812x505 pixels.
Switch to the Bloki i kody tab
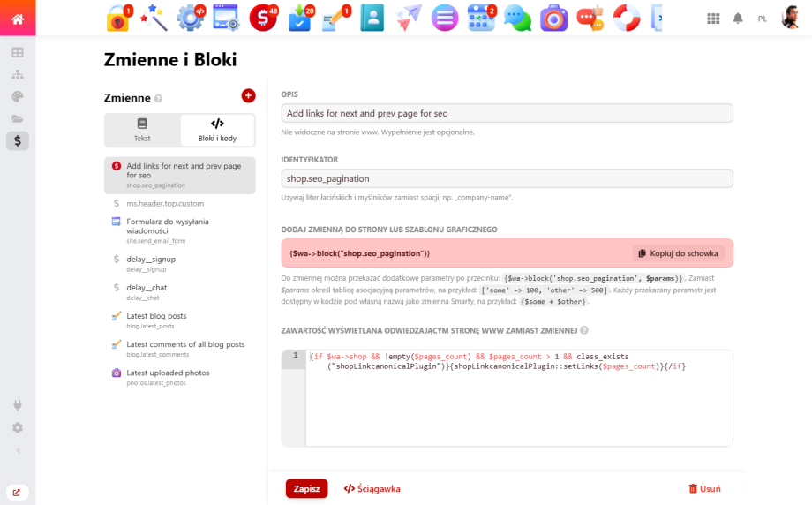217,130
